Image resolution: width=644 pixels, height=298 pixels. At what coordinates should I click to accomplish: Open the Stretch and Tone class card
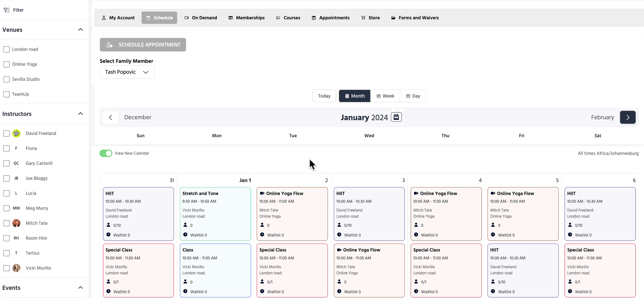(215, 214)
